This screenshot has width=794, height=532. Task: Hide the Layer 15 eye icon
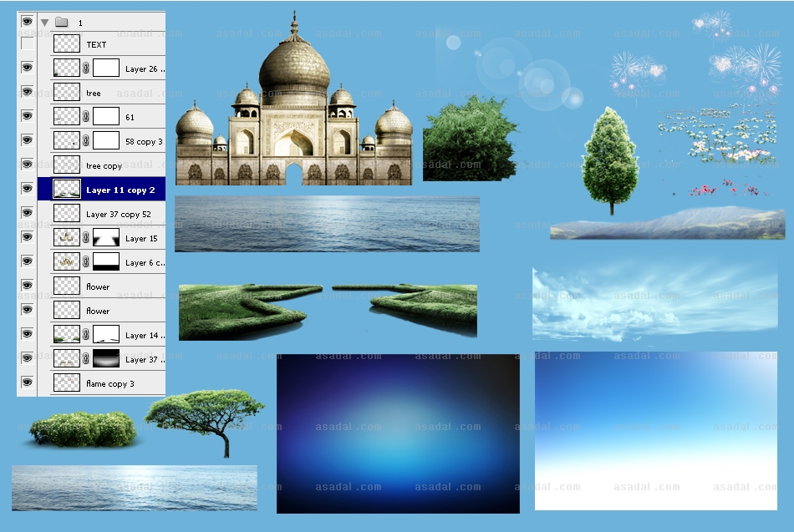tap(27, 238)
